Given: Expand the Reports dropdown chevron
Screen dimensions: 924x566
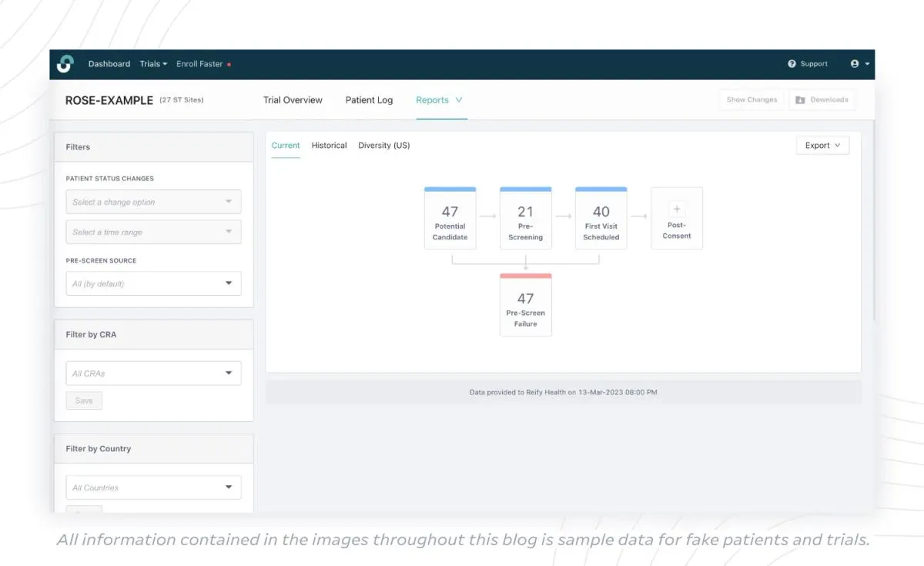Looking at the screenshot, I should [458, 100].
